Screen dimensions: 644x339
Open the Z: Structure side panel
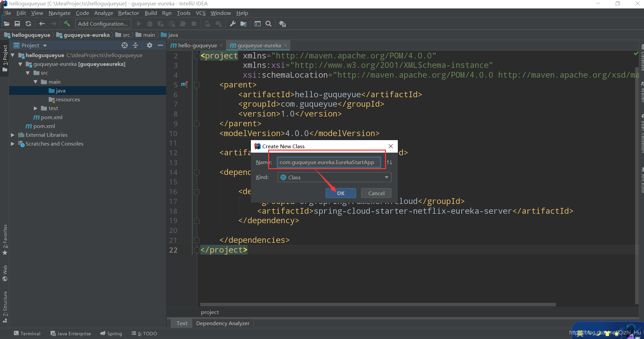pyautogui.click(x=5, y=307)
